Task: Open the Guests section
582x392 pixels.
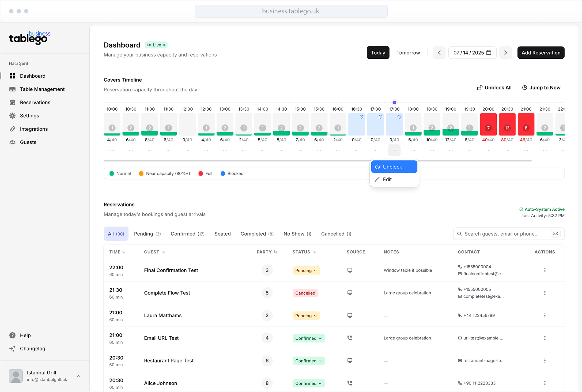Action: [x=28, y=142]
